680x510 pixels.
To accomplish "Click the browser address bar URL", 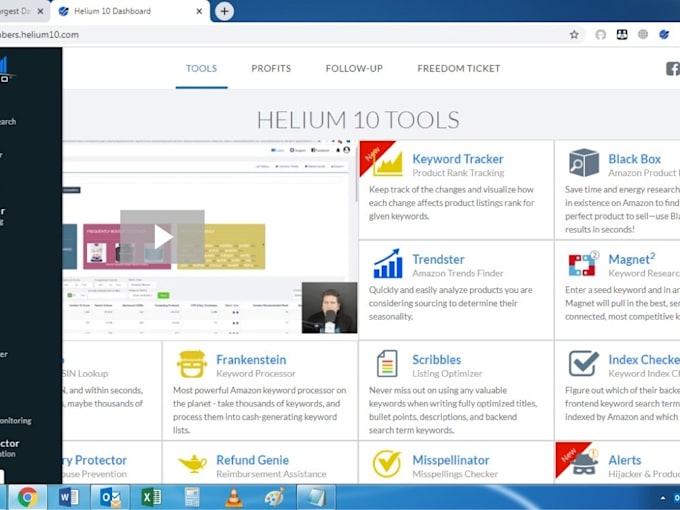I will [39, 35].
